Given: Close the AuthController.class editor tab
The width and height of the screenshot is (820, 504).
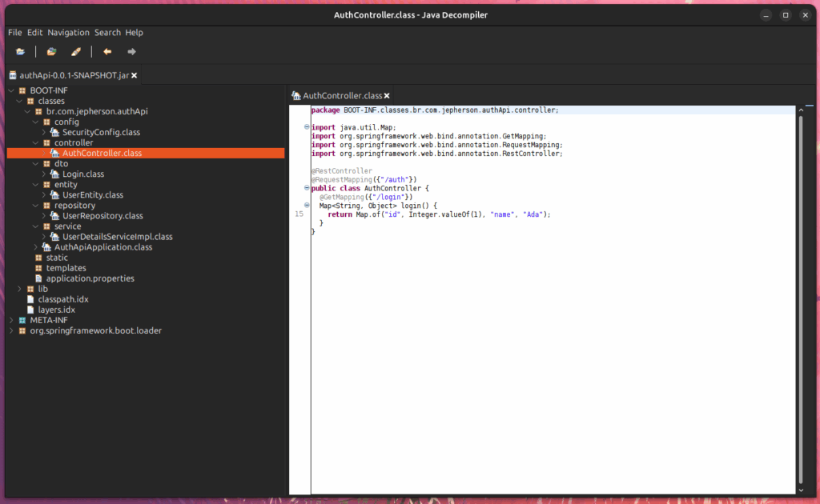Looking at the screenshot, I should 387,96.
